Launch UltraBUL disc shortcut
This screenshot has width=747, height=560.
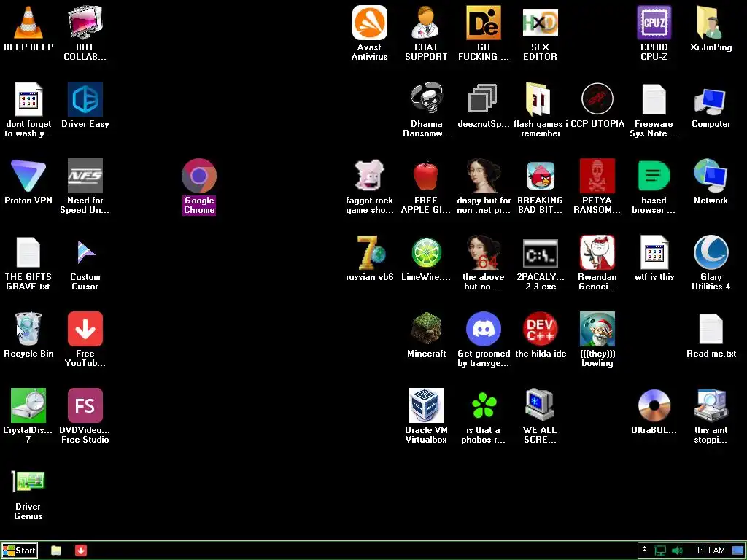[654, 405]
